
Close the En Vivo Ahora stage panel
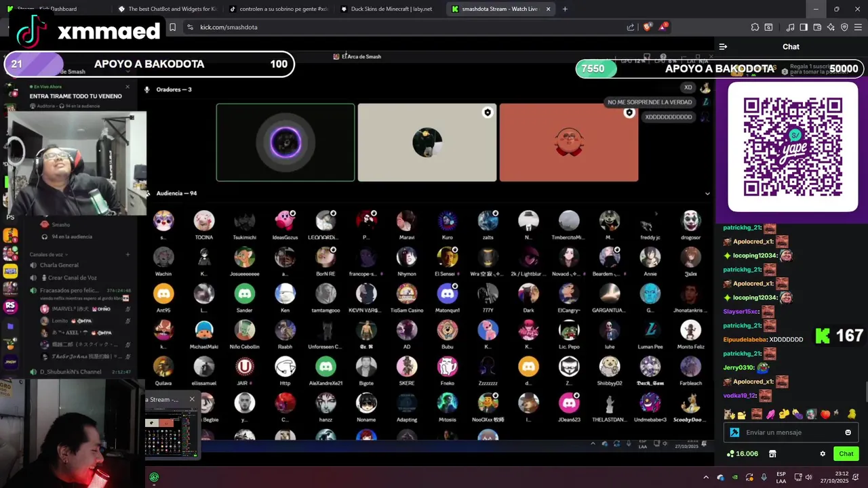127,87
